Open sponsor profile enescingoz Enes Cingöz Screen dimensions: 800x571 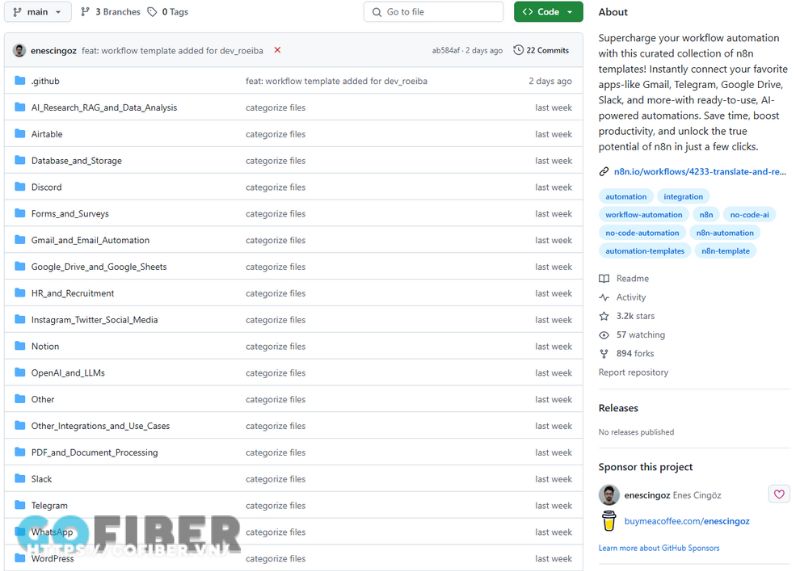coord(673,495)
